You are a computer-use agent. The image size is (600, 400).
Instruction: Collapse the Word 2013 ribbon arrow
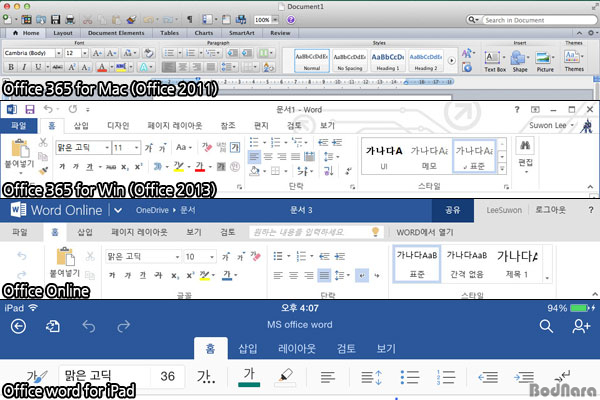coord(590,187)
